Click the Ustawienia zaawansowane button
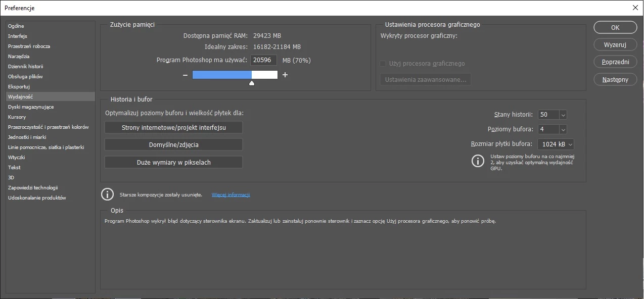This screenshot has width=644, height=299. click(426, 80)
